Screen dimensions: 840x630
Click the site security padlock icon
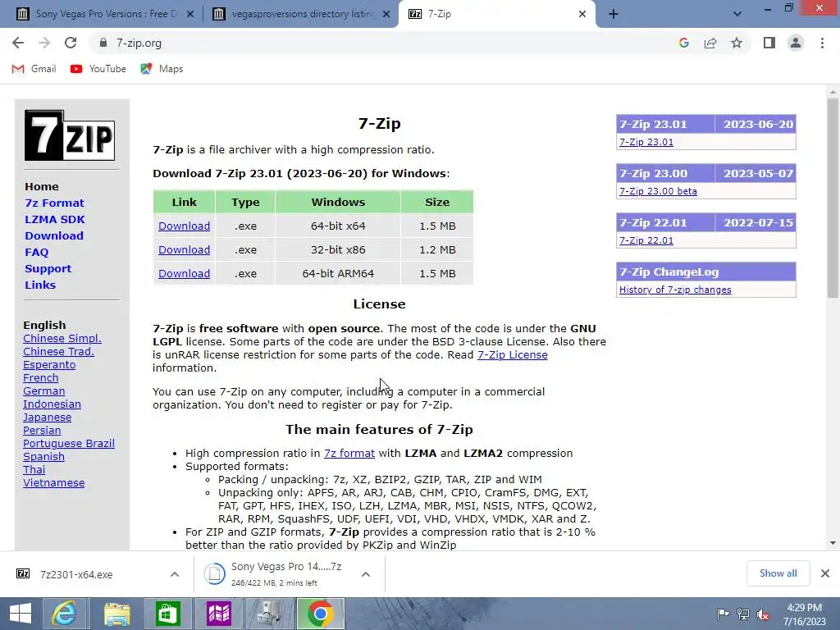click(x=103, y=43)
